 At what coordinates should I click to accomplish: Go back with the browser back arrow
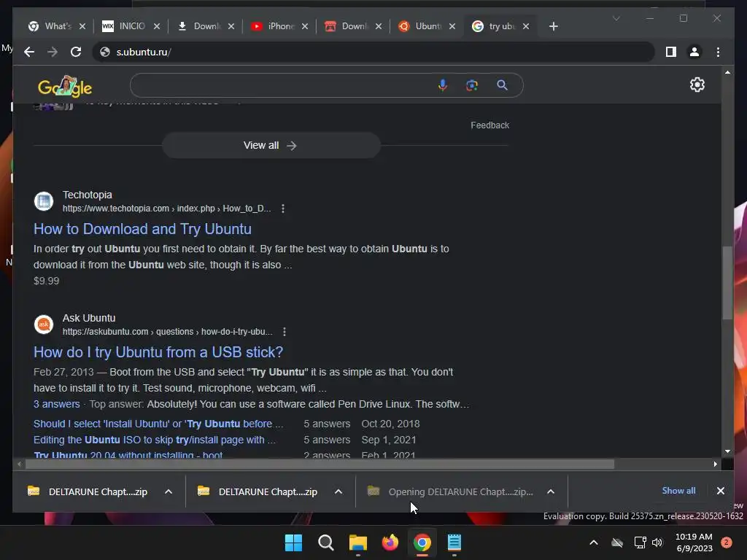pos(29,52)
